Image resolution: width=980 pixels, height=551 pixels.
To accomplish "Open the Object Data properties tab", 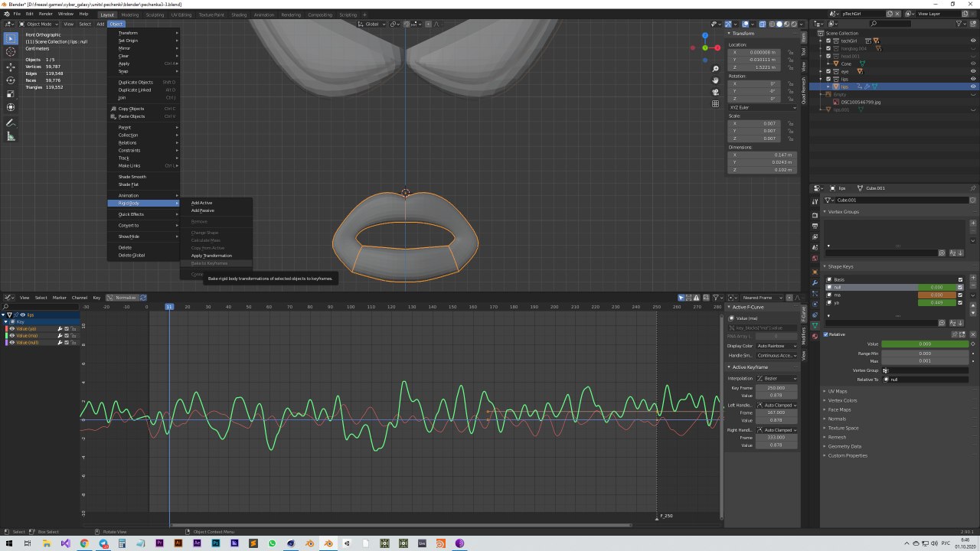I will pyautogui.click(x=815, y=325).
